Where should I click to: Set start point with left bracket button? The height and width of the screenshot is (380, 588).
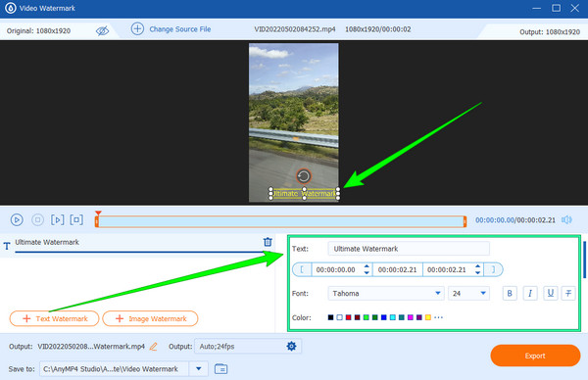(x=302, y=269)
